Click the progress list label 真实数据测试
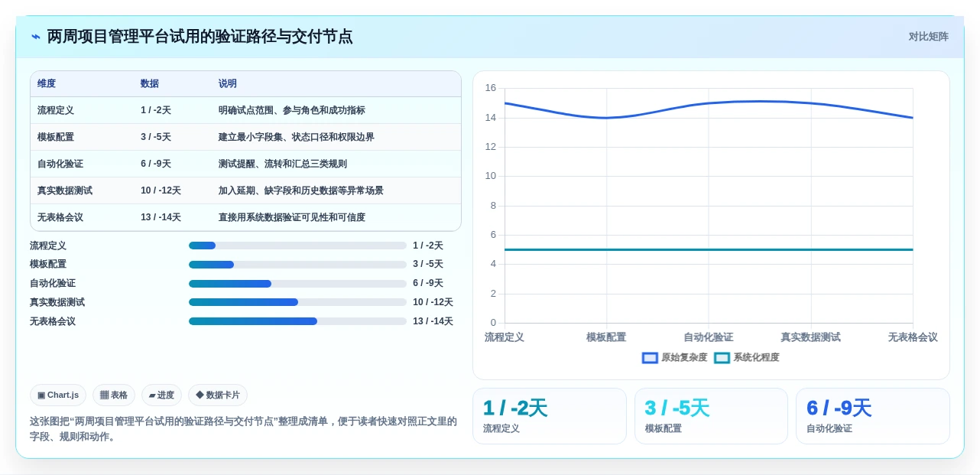Image resolution: width=980 pixels, height=475 pixels. [57, 302]
